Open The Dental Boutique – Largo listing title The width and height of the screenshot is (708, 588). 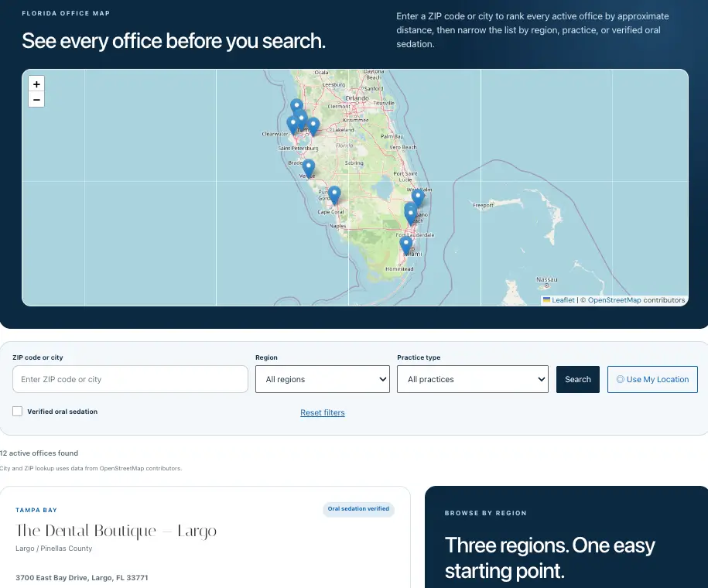[116, 531]
